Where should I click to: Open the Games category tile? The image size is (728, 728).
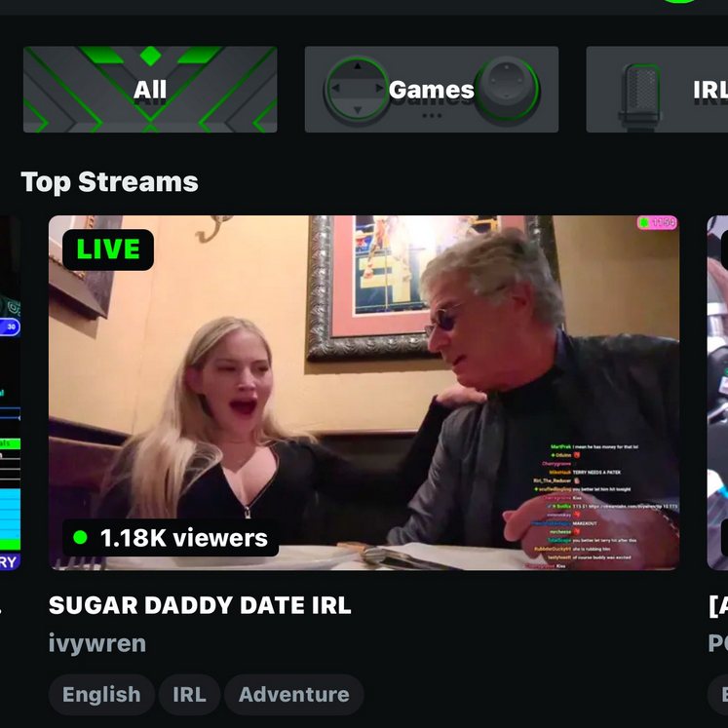pyautogui.click(x=432, y=89)
